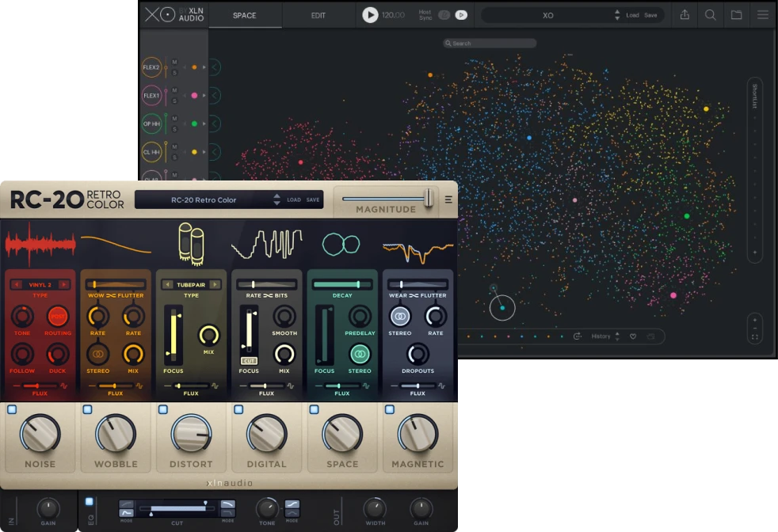Open the RC-20 Retro Color preset selector

204,200
